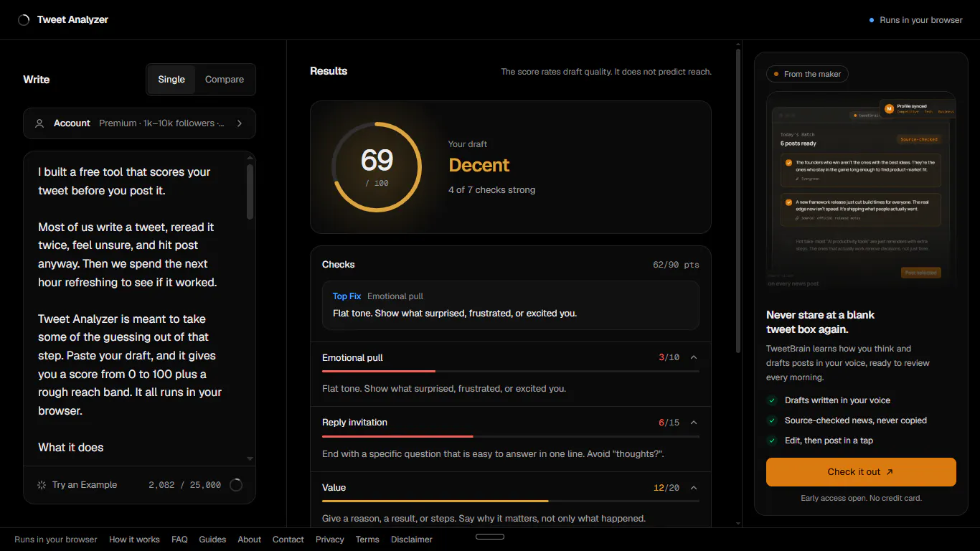Viewport: 980px width, 551px height.
Task: Click the Top Fix Emotional pull card
Action: pos(511,305)
